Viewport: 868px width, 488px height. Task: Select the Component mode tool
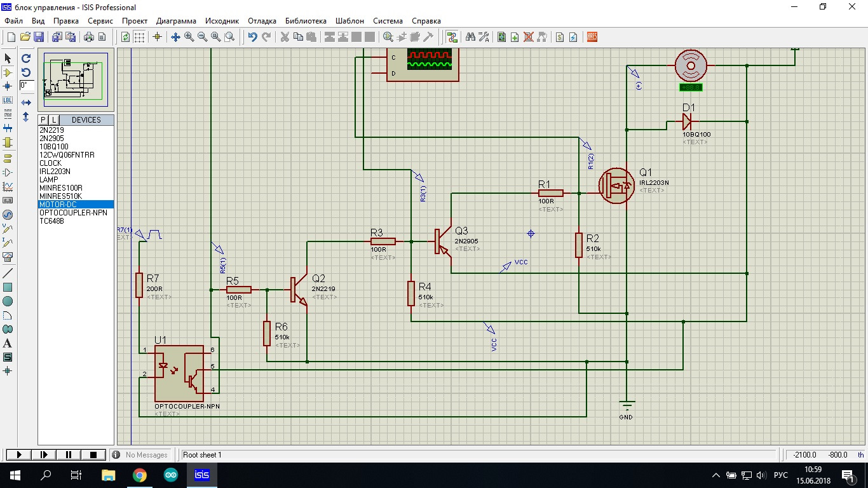coord(8,72)
